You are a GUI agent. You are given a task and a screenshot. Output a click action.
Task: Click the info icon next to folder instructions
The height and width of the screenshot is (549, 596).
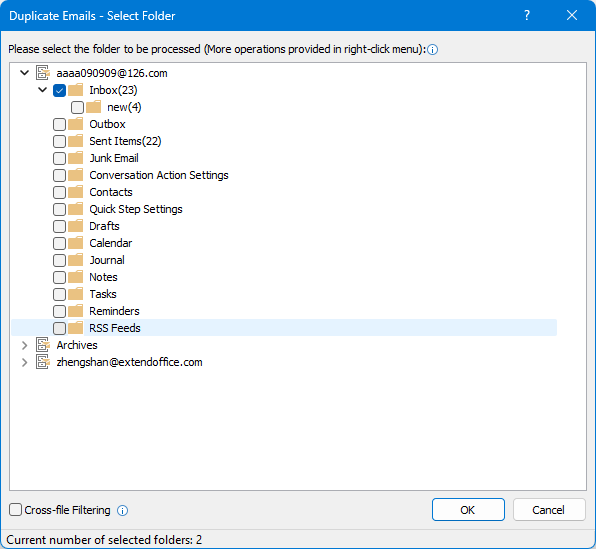[432, 50]
